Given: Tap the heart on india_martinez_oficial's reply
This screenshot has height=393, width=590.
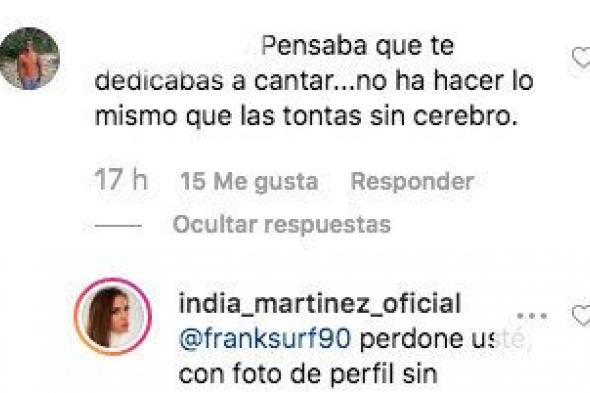Looking at the screenshot, I should [x=581, y=315].
